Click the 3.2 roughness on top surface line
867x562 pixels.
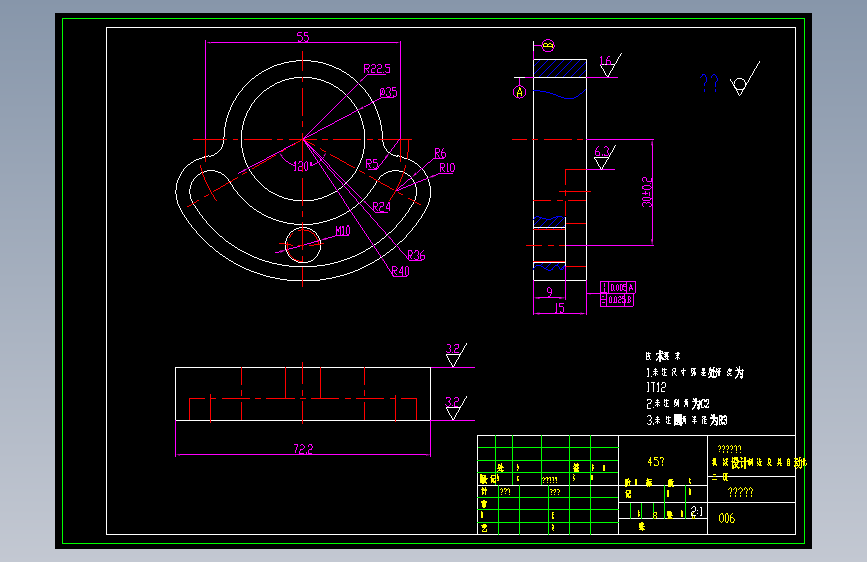453,348
